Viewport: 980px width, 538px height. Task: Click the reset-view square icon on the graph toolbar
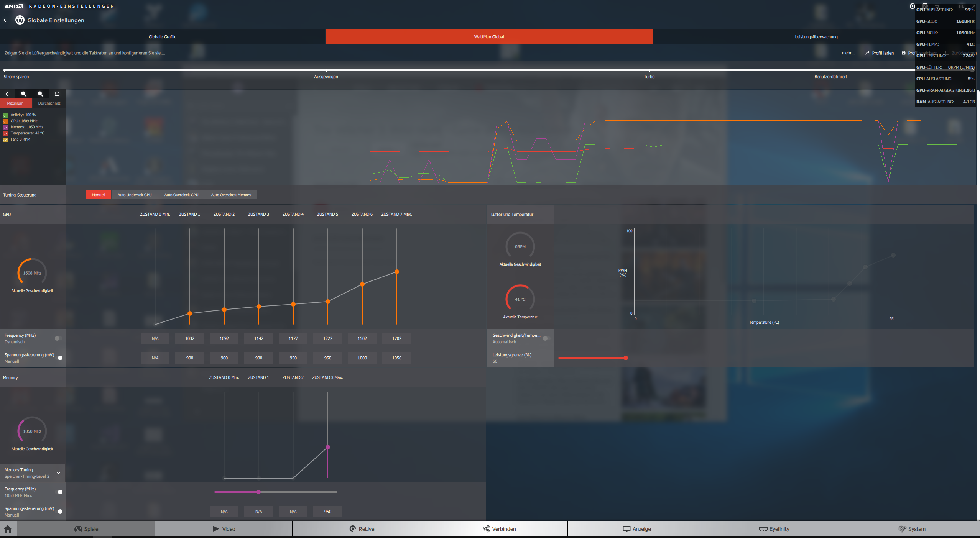pos(57,94)
